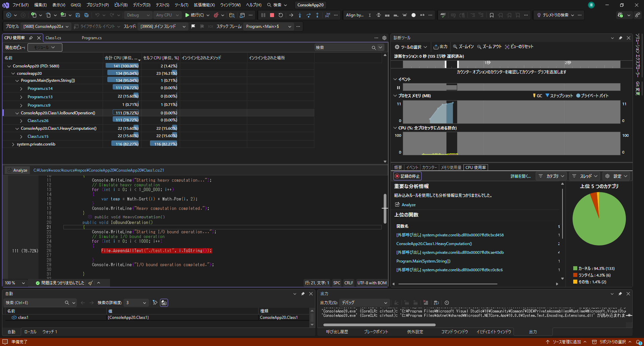Image resolution: width=644 pixels, height=346 pixels.
Task: Toggle the bookmark icon in the toolbar
Action: tap(491, 15)
